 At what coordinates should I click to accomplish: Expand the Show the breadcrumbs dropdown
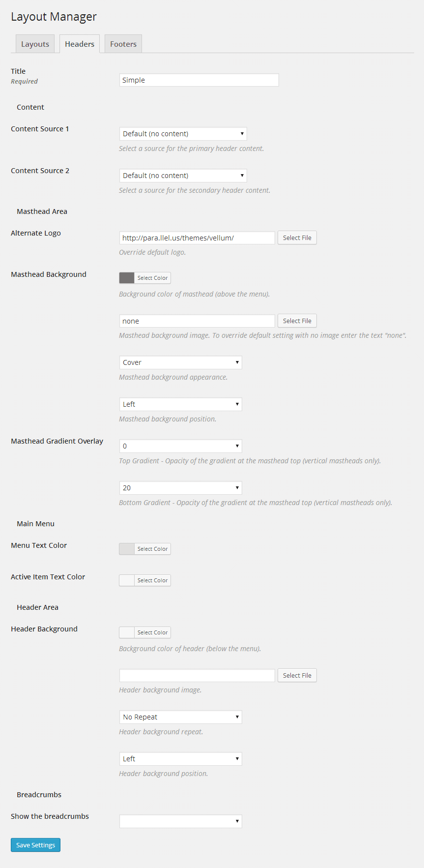point(180,821)
